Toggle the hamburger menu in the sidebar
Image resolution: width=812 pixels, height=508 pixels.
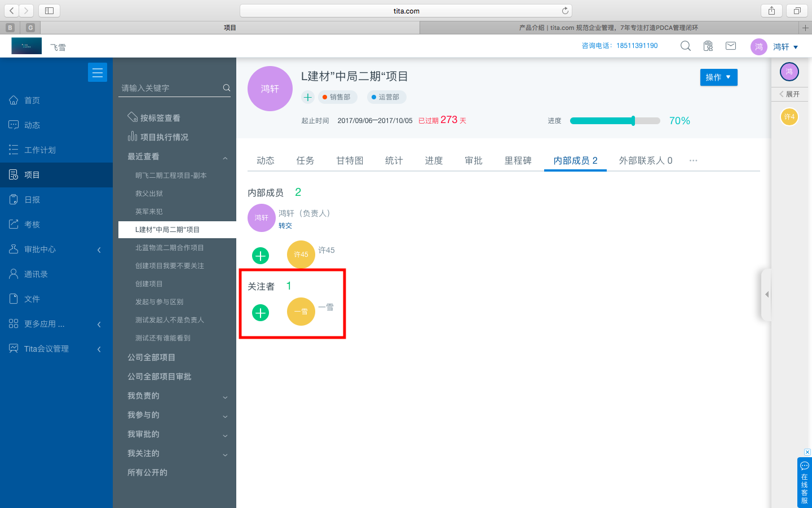pos(98,72)
